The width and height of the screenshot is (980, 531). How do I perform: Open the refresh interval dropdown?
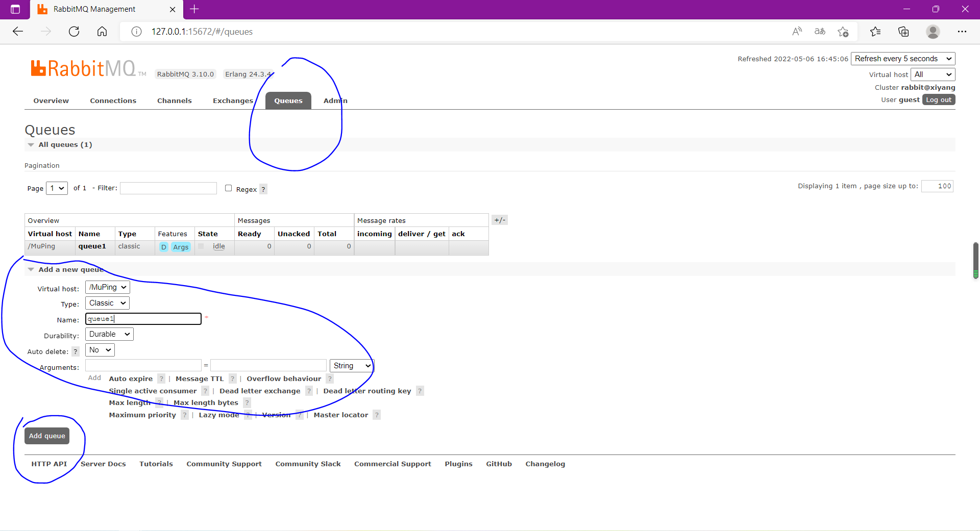click(903, 59)
